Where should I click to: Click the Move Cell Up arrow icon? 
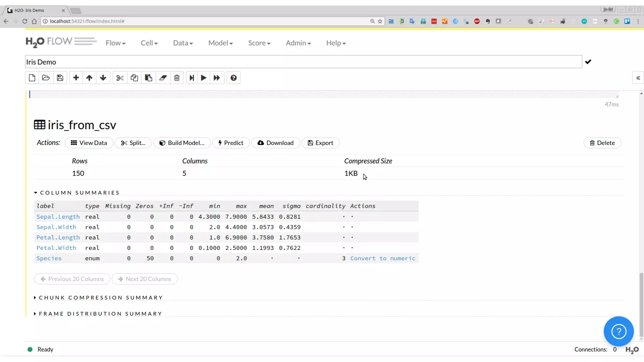click(x=89, y=78)
